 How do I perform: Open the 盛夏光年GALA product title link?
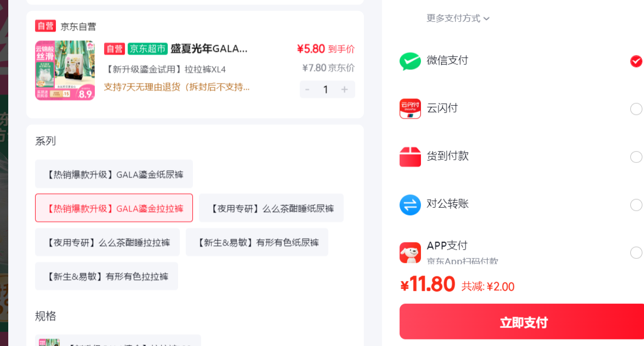[x=209, y=49]
